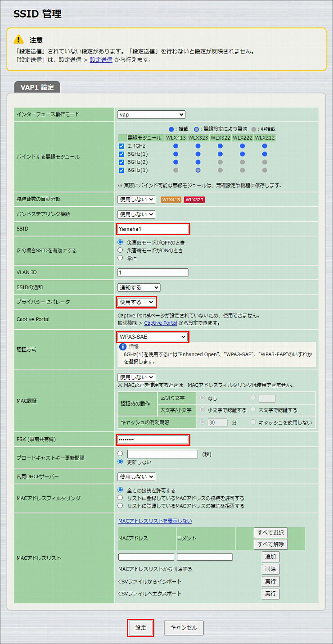Image resolution: width=333 pixels, height=644 pixels.
Task: Click 実行 button for CSVファイルへエクスポート
Action: 270,594
